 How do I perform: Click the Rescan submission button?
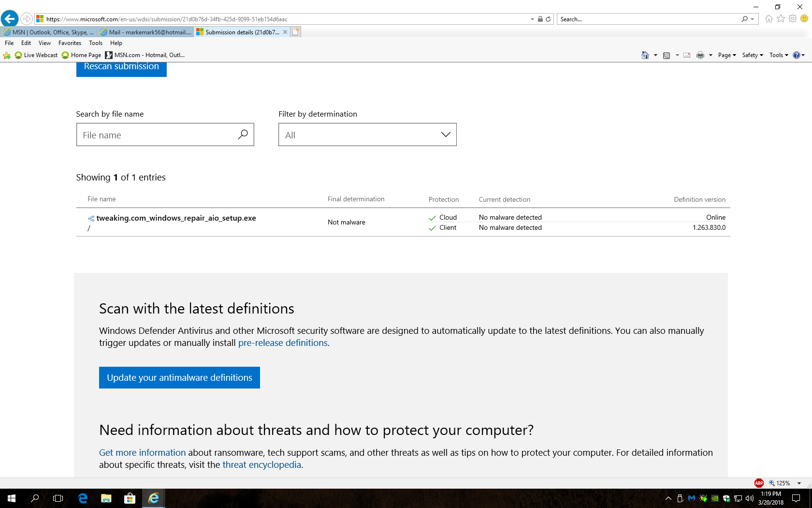(x=121, y=68)
